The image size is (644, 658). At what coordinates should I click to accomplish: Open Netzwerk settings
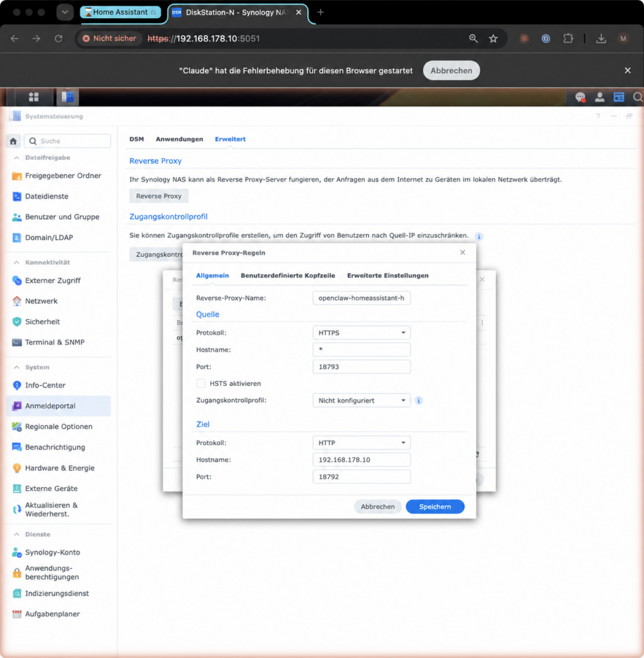click(58, 301)
